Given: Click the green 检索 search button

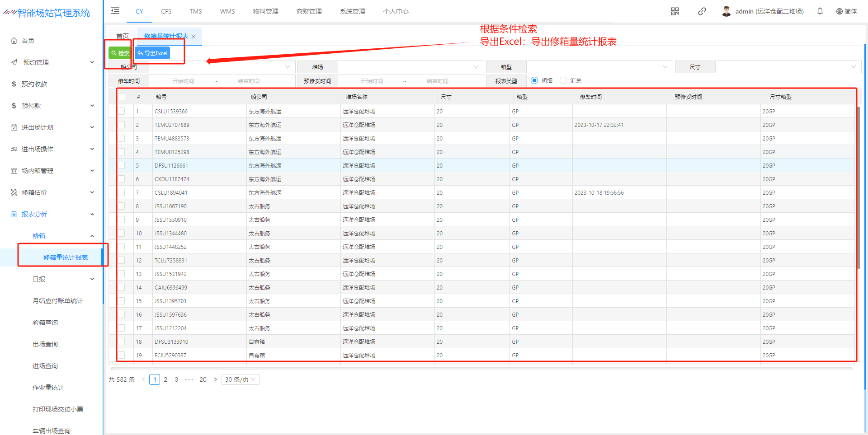Looking at the screenshot, I should [120, 53].
